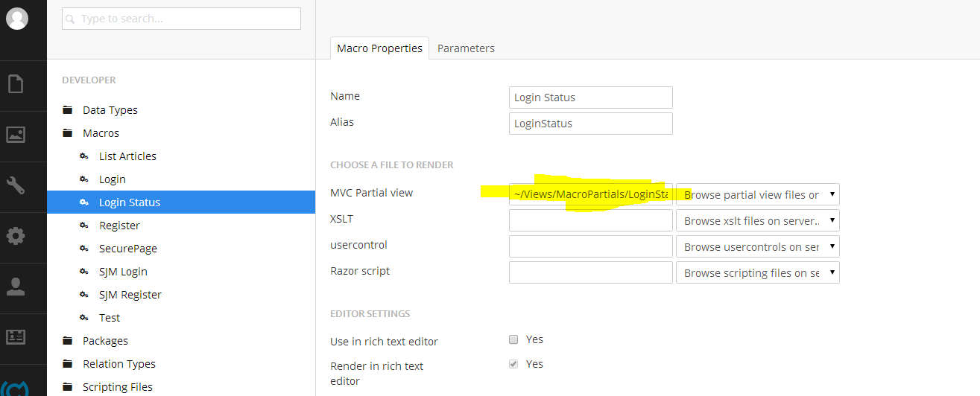Open the Browse xslt files dropdown
This screenshot has height=396, width=980.
758,221
